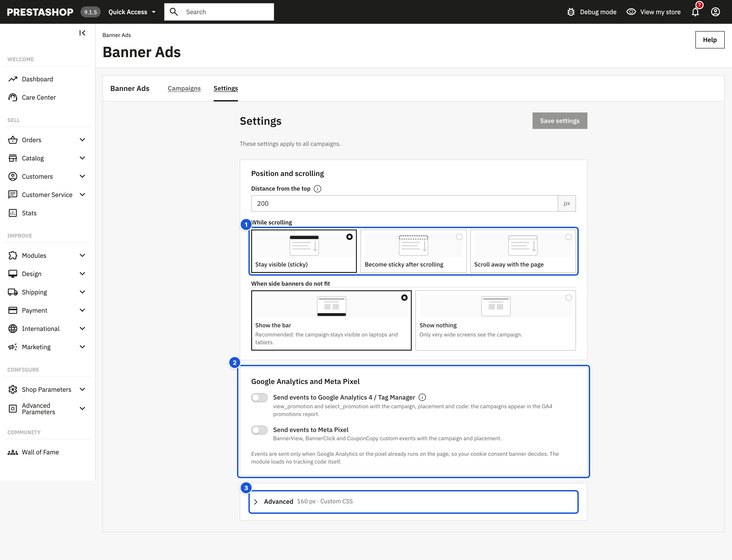Expand the International menu chevron
The image size is (732, 560).
click(82, 329)
